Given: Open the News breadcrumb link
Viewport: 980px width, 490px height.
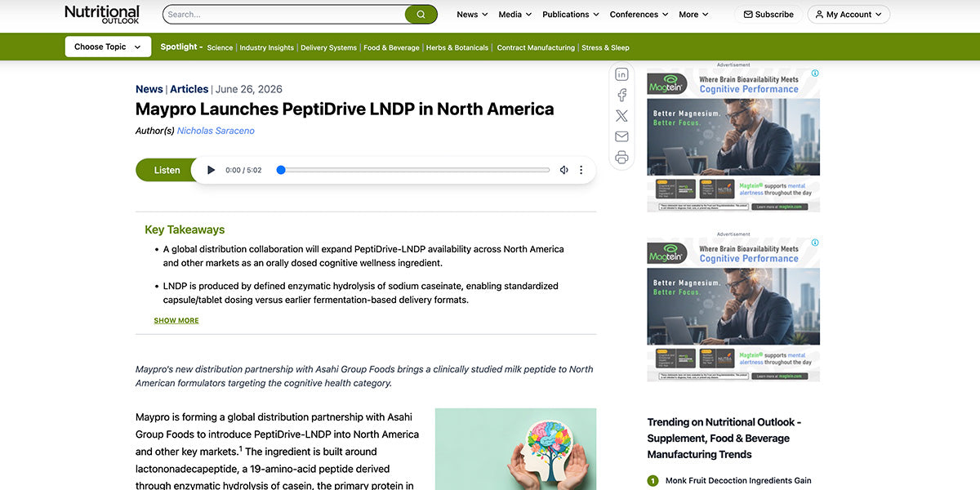Looking at the screenshot, I should pos(149,89).
